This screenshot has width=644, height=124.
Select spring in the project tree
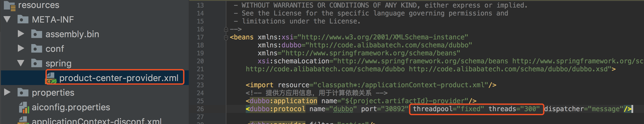(x=59, y=63)
